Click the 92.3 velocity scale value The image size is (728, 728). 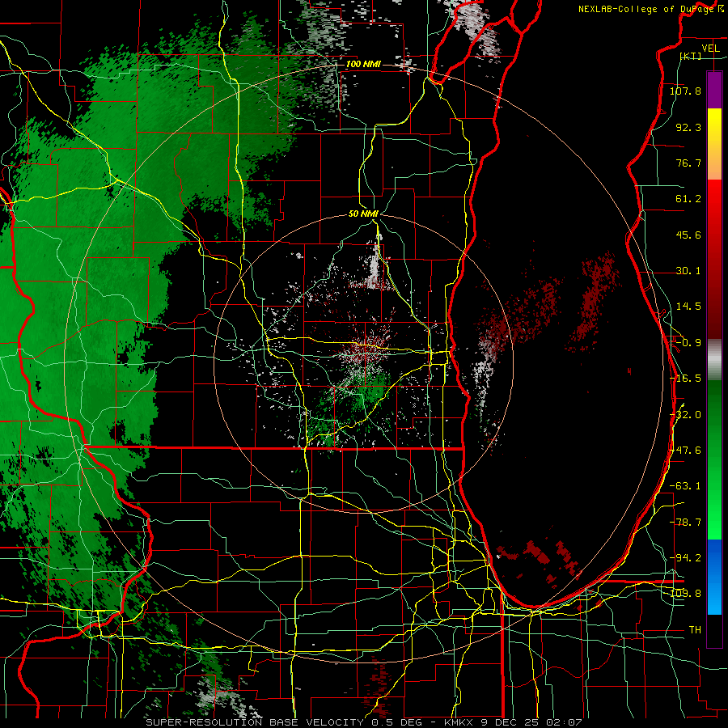pyautogui.click(x=688, y=127)
